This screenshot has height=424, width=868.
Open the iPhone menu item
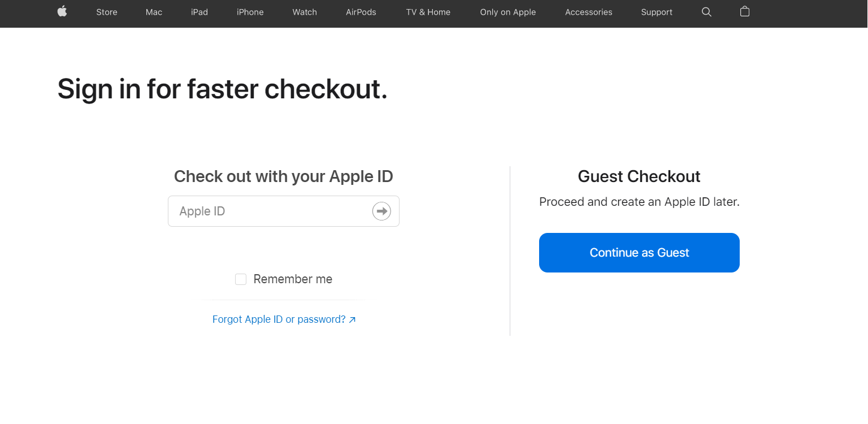click(x=250, y=12)
